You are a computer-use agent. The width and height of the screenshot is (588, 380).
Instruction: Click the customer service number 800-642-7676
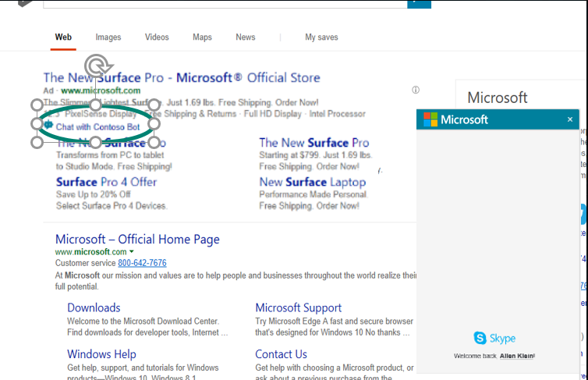pyautogui.click(x=142, y=264)
